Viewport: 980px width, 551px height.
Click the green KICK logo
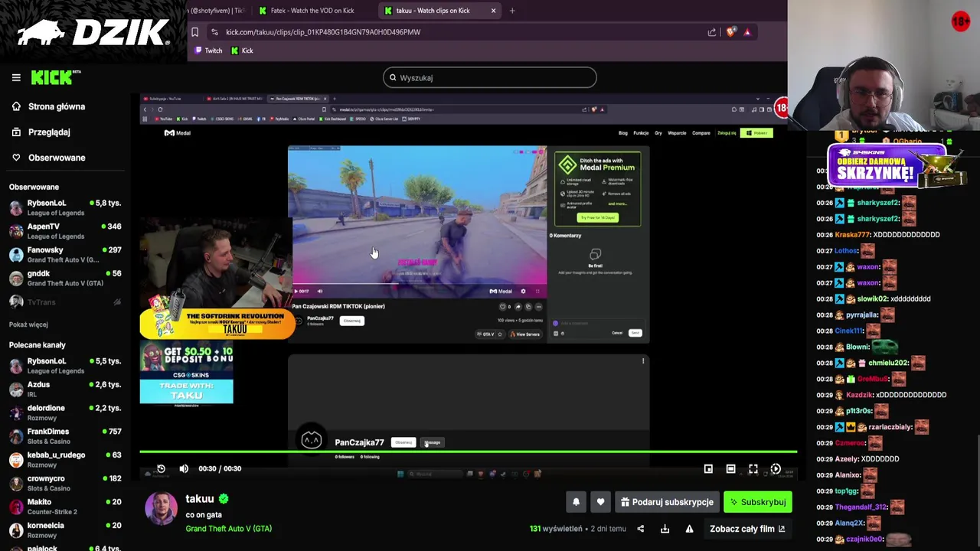tap(55, 77)
